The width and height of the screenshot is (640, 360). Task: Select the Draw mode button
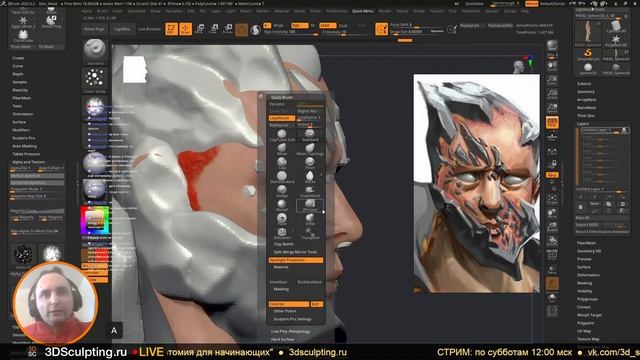(186, 29)
